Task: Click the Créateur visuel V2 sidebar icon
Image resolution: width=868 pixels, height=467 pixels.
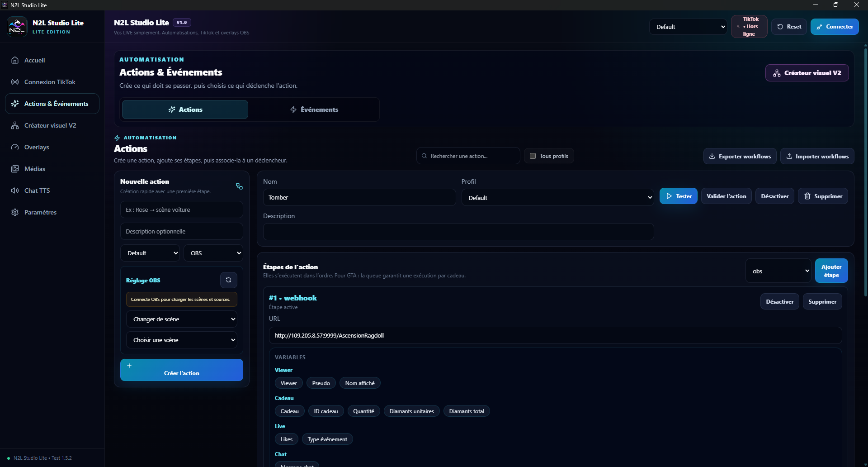Action: click(15, 125)
